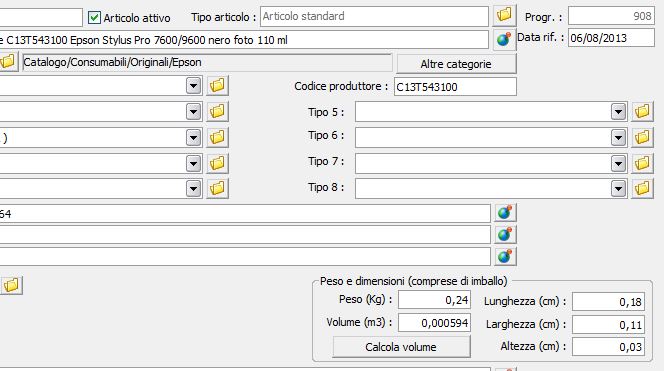This screenshot has height=371, width=664.
Task: Open folder icon beside Tipo articolo field
Action: click(x=504, y=16)
